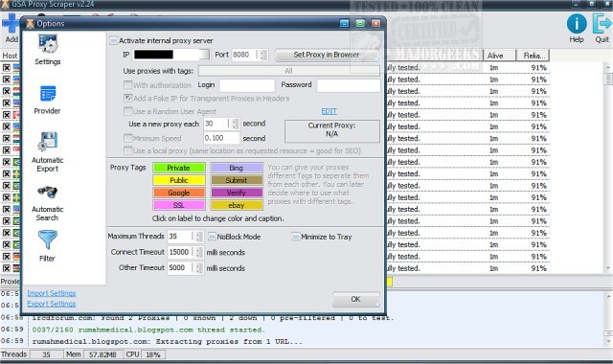Viewport: 613px width, 364px height.
Task: Click Import Settings link
Action: pyautogui.click(x=51, y=293)
